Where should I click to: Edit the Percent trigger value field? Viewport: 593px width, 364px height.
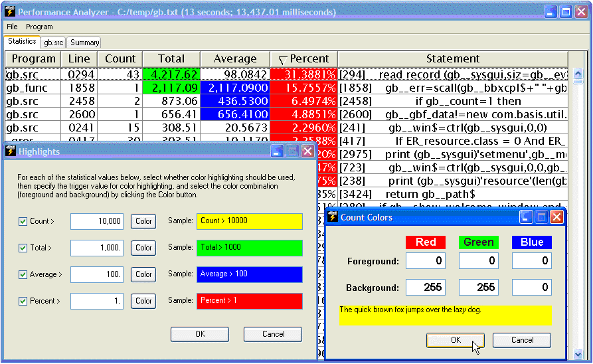(x=97, y=301)
